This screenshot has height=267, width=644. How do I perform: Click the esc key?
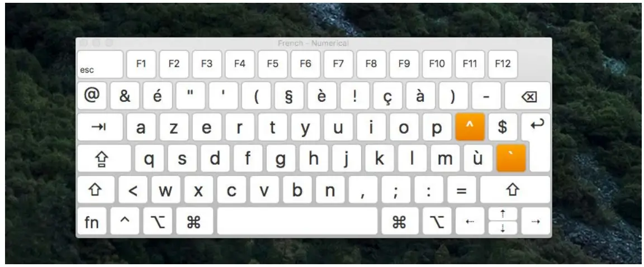[100, 64]
